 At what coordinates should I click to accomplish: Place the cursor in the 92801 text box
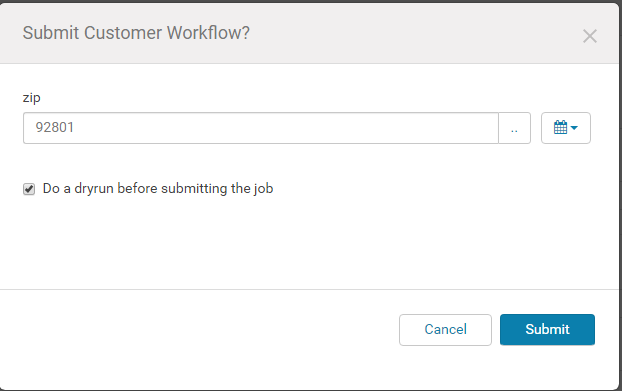(x=261, y=128)
